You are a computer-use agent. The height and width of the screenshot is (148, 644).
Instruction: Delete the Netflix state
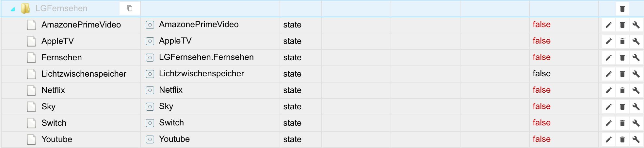click(622, 90)
